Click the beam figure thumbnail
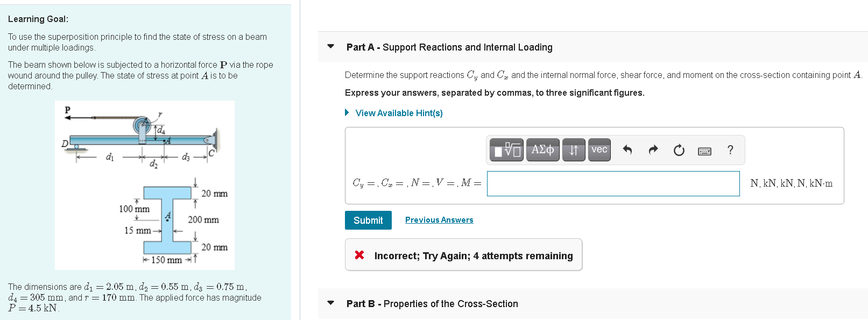Viewport: 868px width, 320px height. [x=144, y=184]
